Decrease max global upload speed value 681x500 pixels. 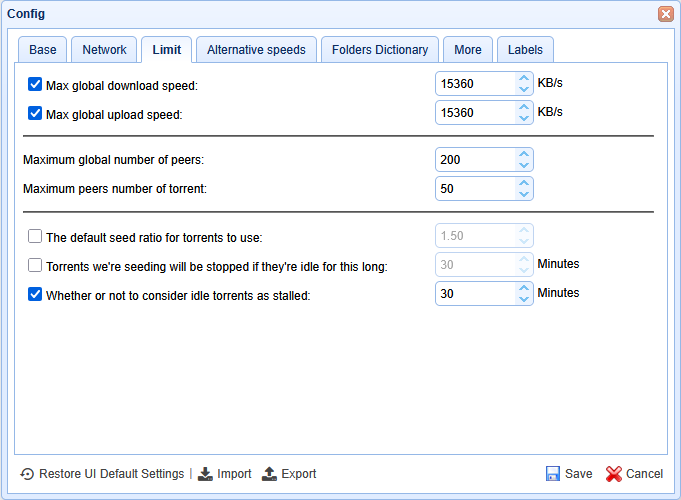point(523,119)
